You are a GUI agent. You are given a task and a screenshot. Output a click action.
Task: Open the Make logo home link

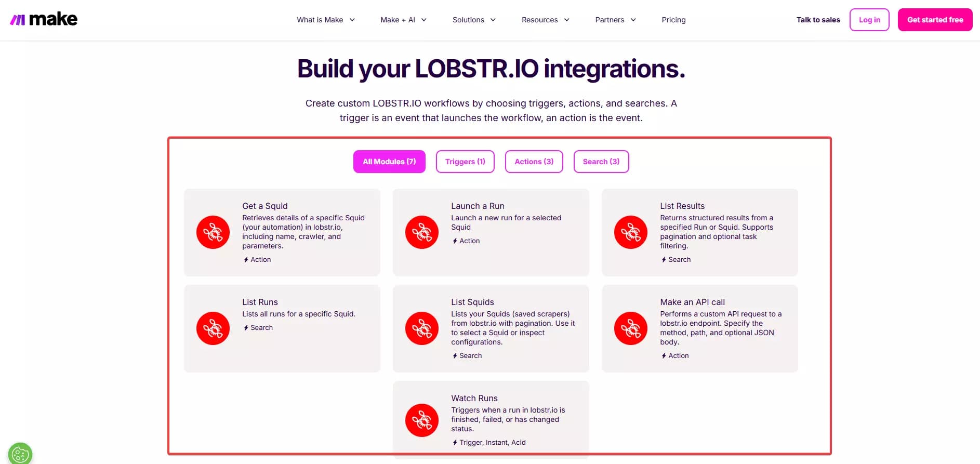[44, 20]
